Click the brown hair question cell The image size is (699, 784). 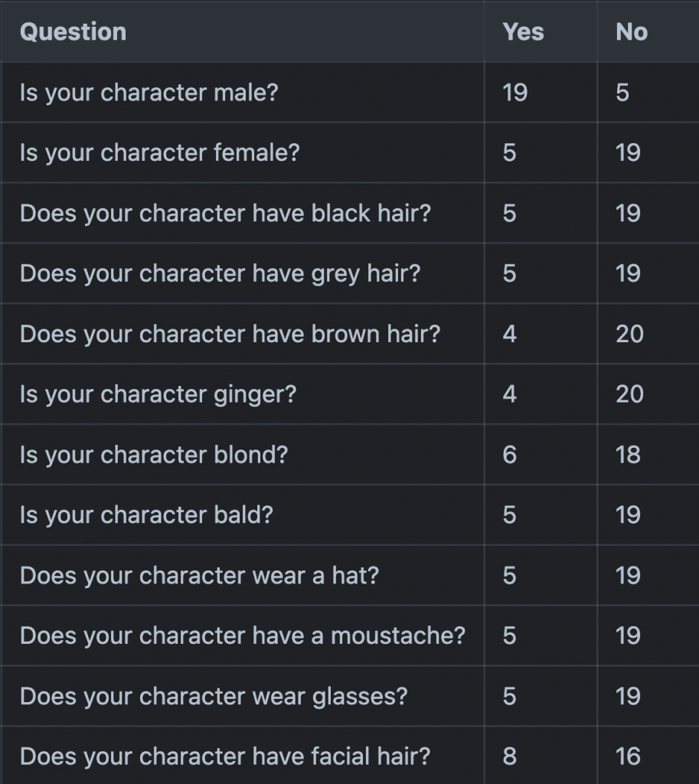click(230, 335)
